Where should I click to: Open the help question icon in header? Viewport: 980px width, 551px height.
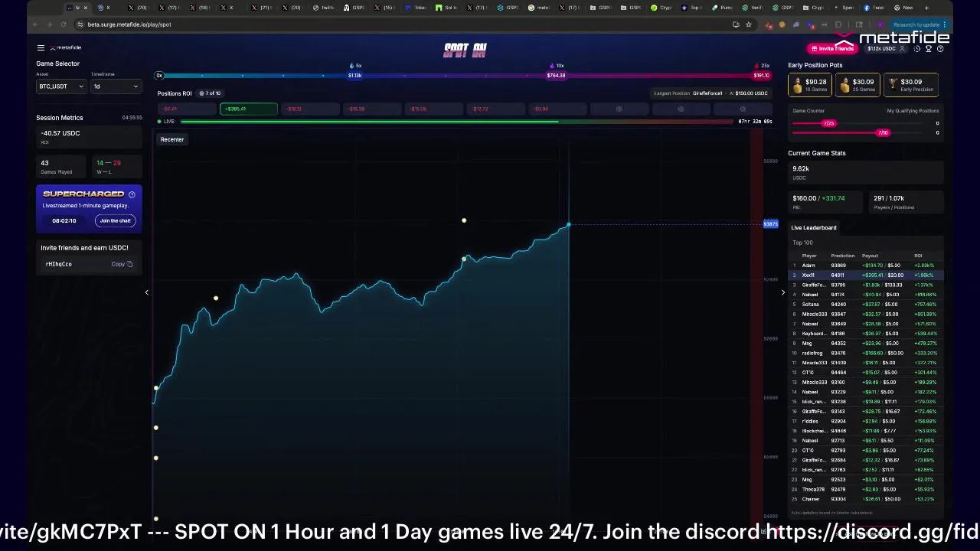(x=940, y=49)
